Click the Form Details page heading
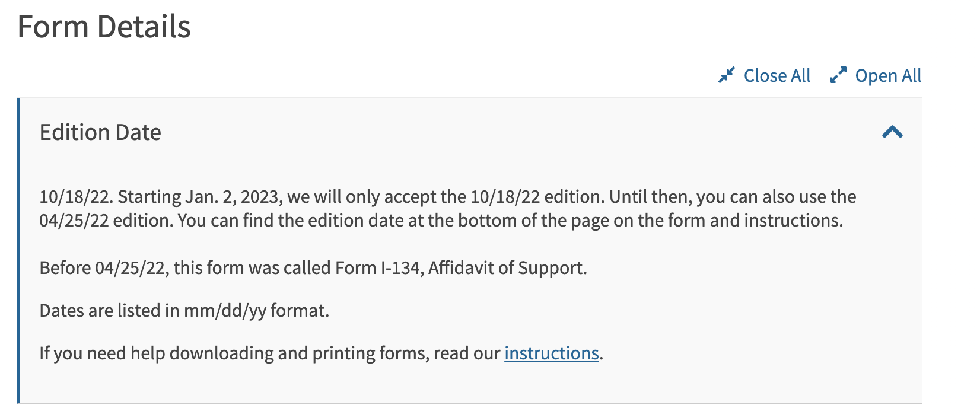 coord(104,27)
